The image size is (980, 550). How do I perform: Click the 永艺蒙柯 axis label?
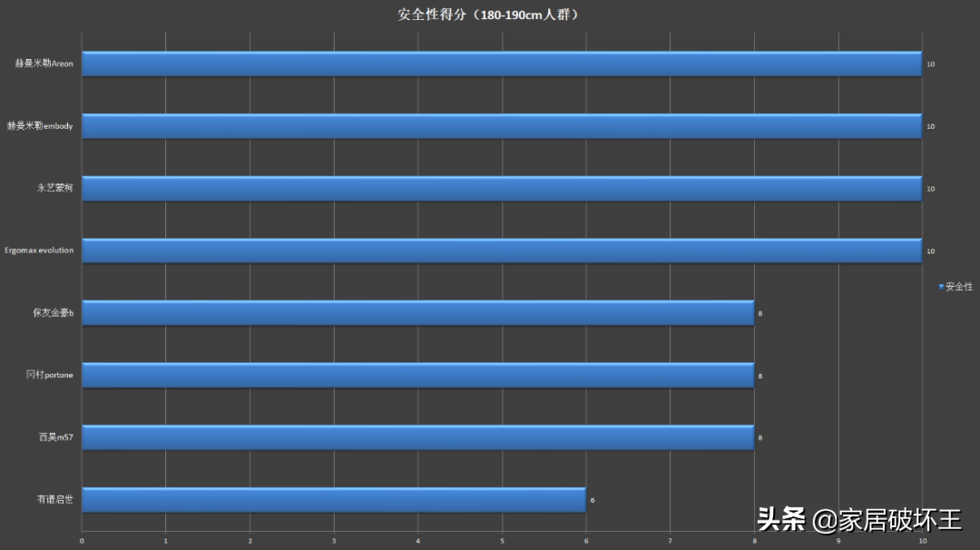[55, 188]
